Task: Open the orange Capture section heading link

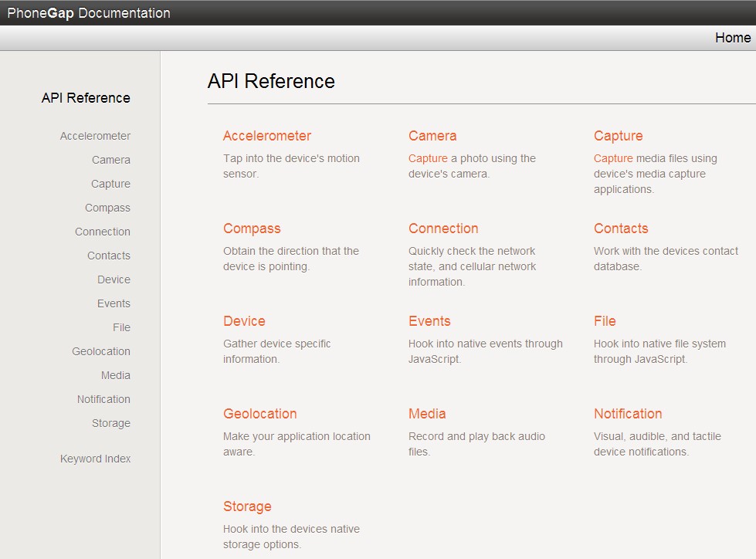Action: (618, 136)
